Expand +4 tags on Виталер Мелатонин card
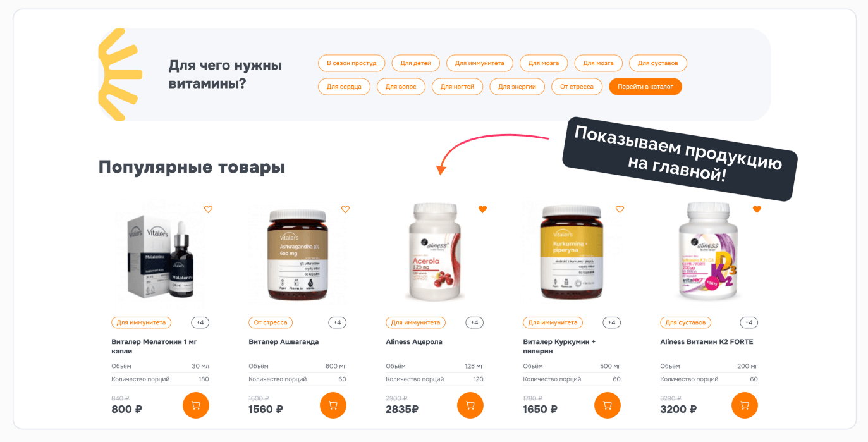This screenshot has height=442, width=868. [200, 322]
